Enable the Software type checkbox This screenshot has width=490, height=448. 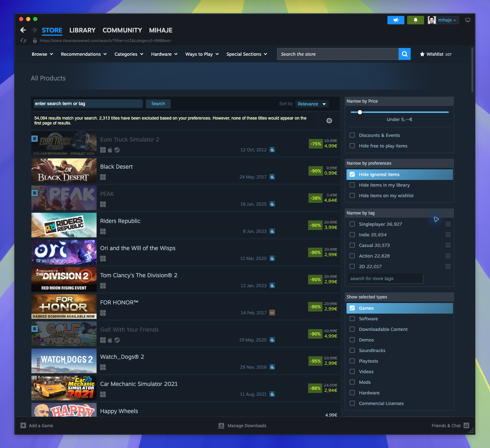[x=352, y=319]
